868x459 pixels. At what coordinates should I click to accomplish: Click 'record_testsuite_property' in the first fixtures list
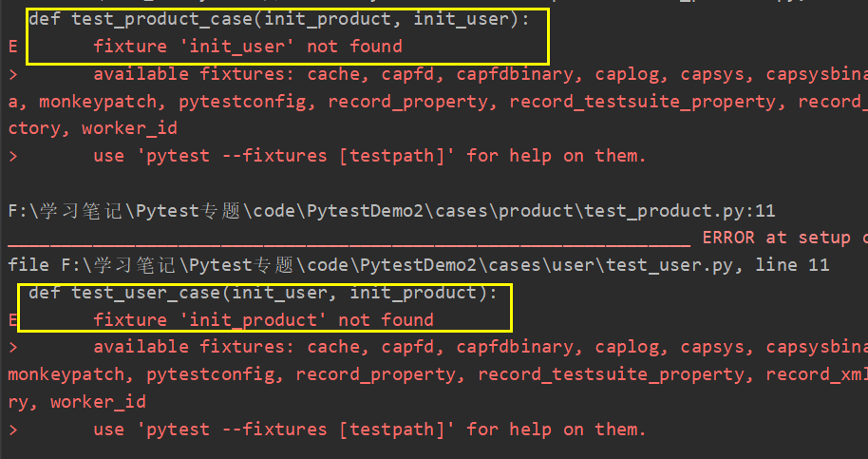[643, 101]
